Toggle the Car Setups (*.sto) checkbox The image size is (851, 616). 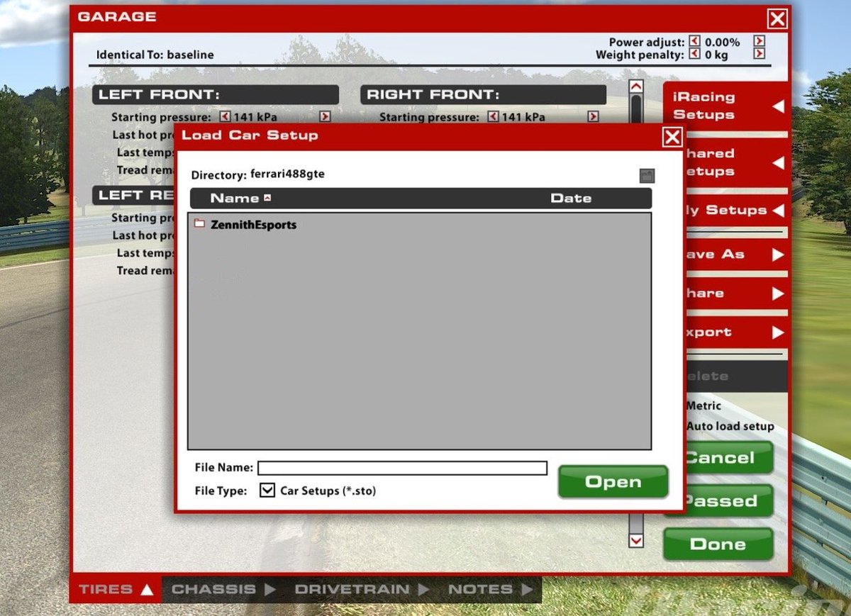(x=267, y=490)
